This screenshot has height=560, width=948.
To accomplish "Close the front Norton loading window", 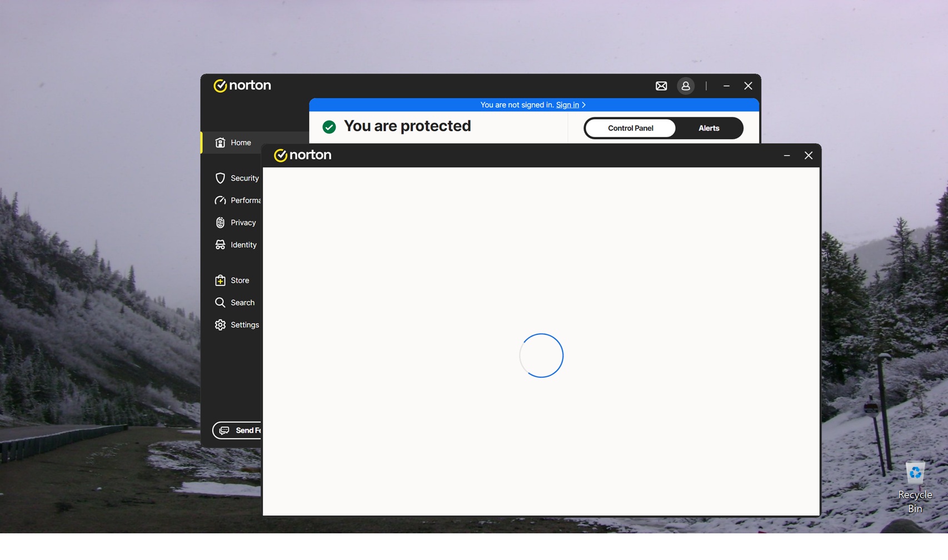I will [808, 156].
